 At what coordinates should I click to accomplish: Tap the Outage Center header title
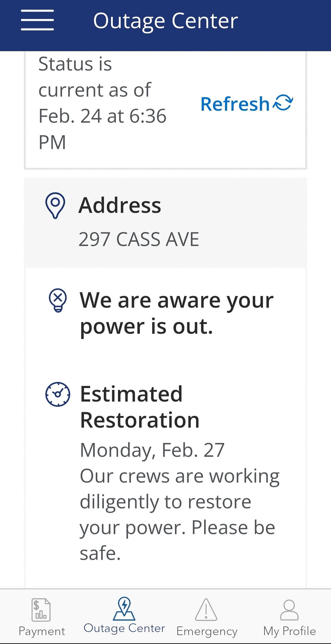point(165,21)
